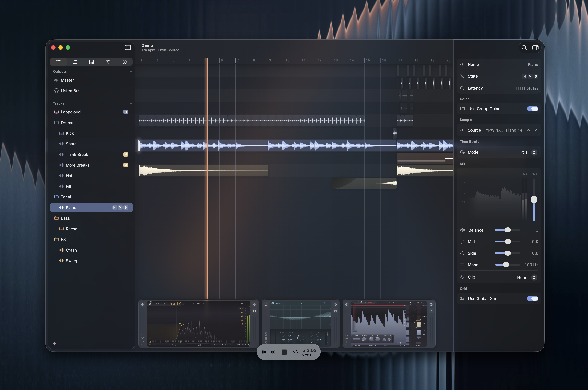Select the mixer settings sliders icon
Screen dimensions: 588x390
tap(108, 62)
